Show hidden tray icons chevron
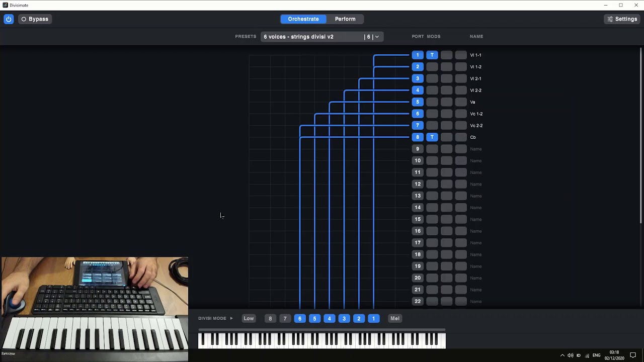Viewport: 644px width, 362px height. [562, 355]
